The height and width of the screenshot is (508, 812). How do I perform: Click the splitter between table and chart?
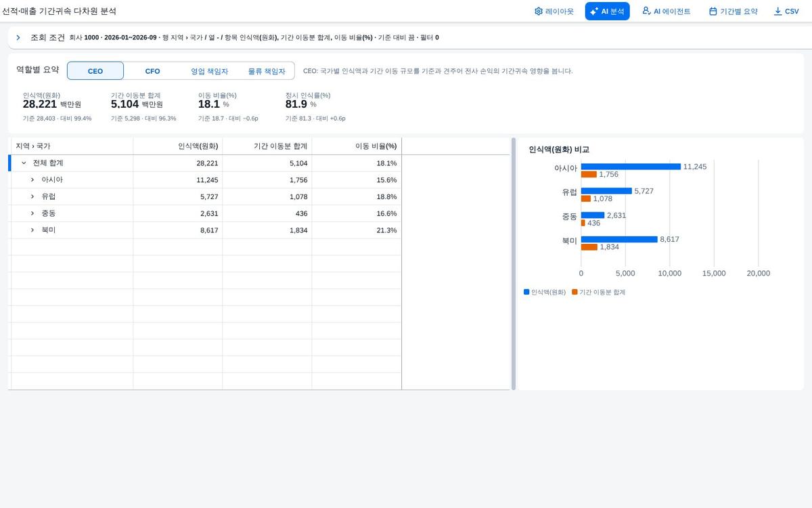click(x=514, y=264)
